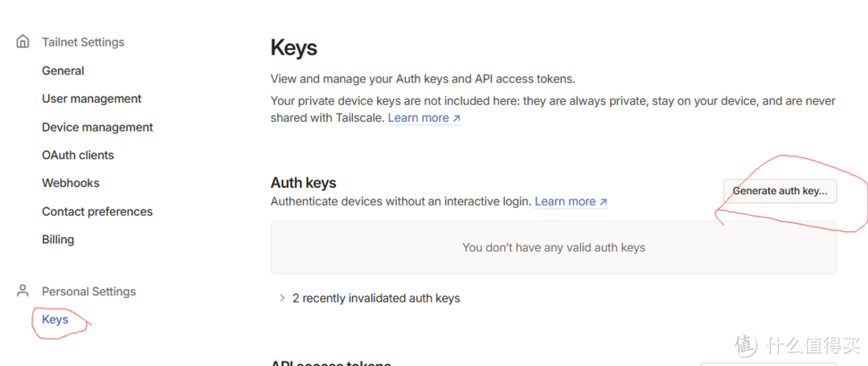Open Device management in the sidebar

click(97, 127)
